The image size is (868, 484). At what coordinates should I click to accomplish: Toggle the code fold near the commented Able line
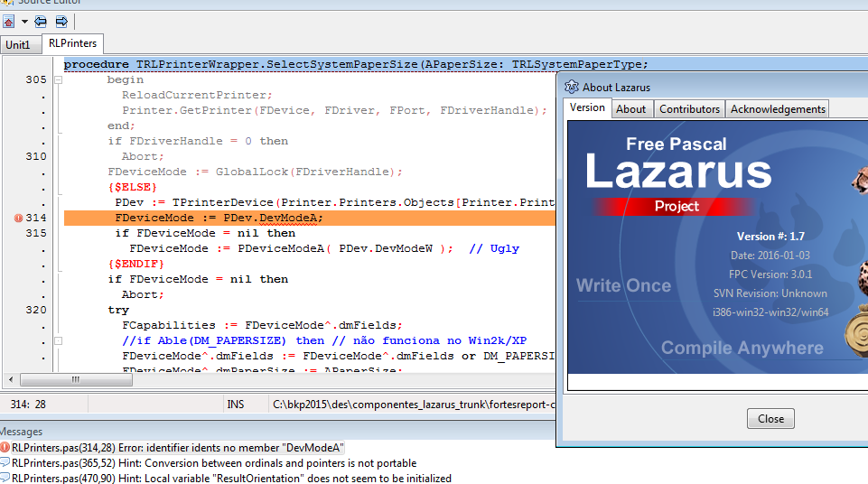point(58,340)
